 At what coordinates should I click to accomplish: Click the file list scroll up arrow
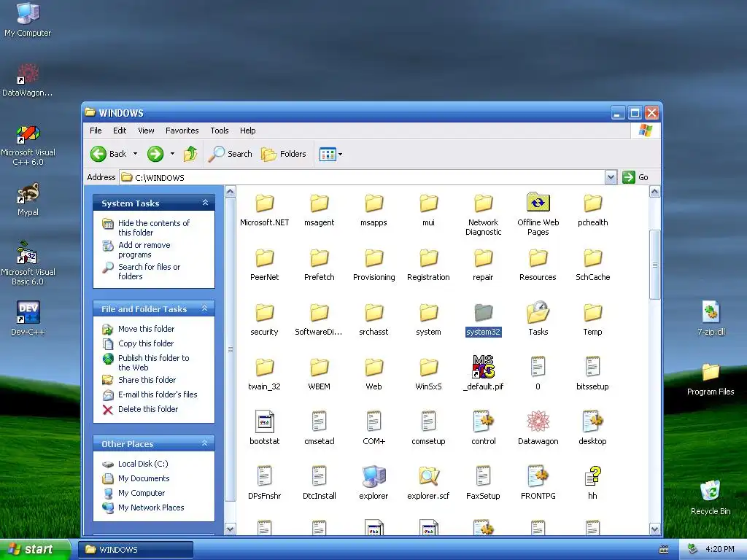654,192
